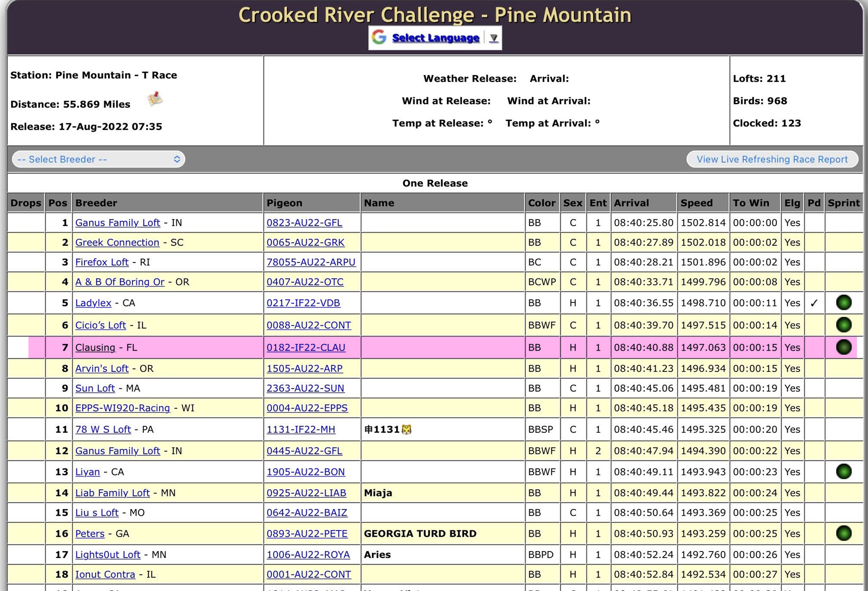Open pigeon 0925-AU22-LIAB link
The height and width of the screenshot is (591, 868).
[306, 493]
